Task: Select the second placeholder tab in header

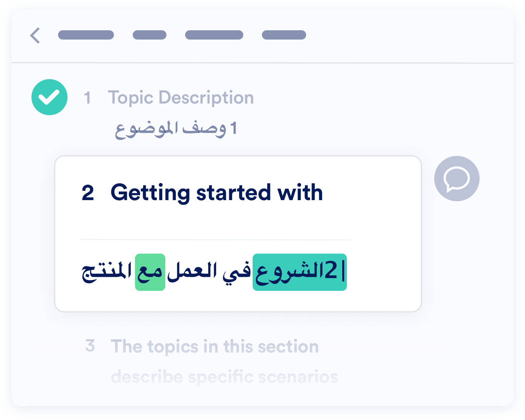Action: click(x=149, y=35)
